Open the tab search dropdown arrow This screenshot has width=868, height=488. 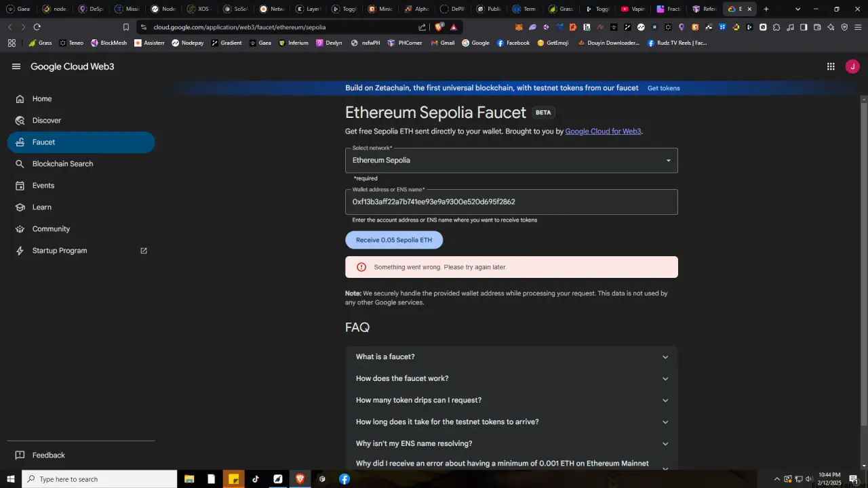pos(797,9)
